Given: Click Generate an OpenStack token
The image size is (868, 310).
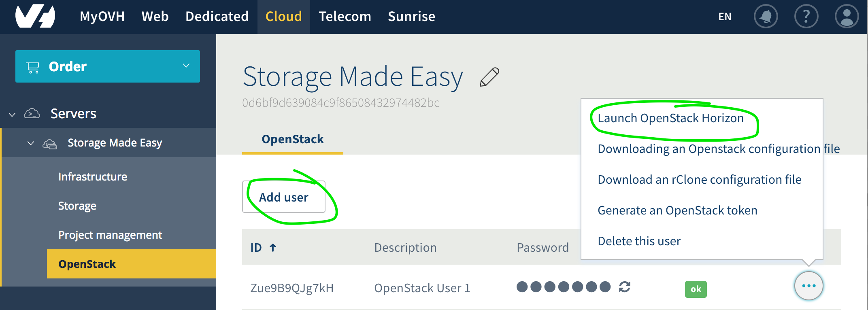Looking at the screenshot, I should pos(677,210).
